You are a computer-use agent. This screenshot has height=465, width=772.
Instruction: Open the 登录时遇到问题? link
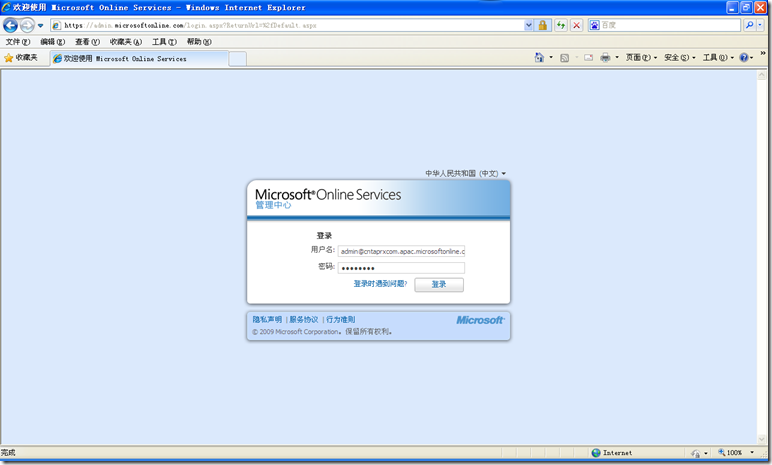tap(380, 284)
